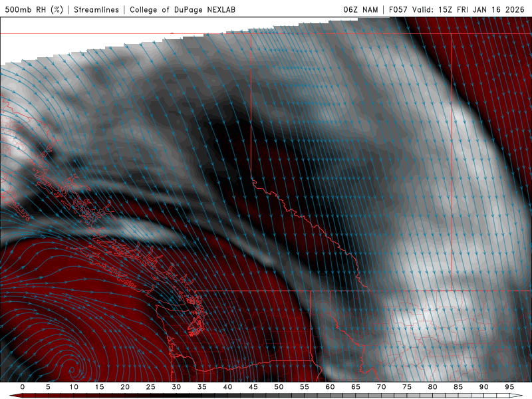532x399 pixels.
Task: Click the "50" label on the color scale
Action: [x=279, y=387]
